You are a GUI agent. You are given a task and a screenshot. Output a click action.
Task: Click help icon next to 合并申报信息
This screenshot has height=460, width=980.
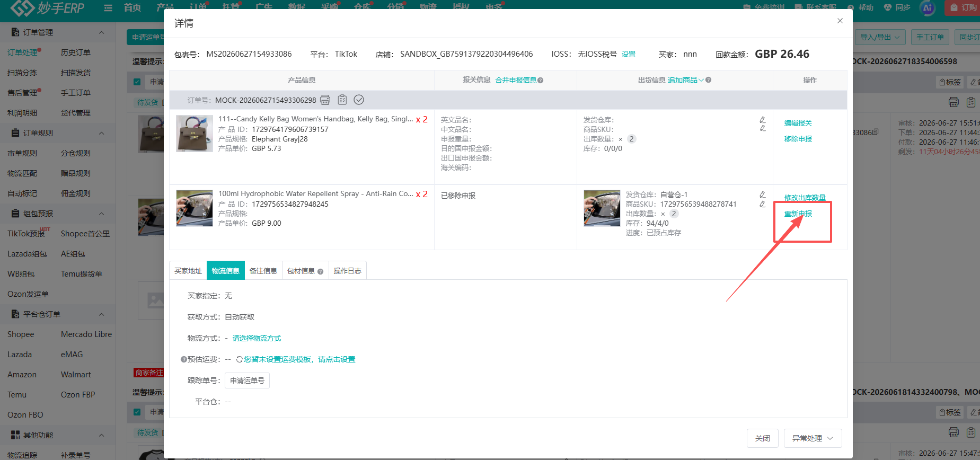(541, 81)
